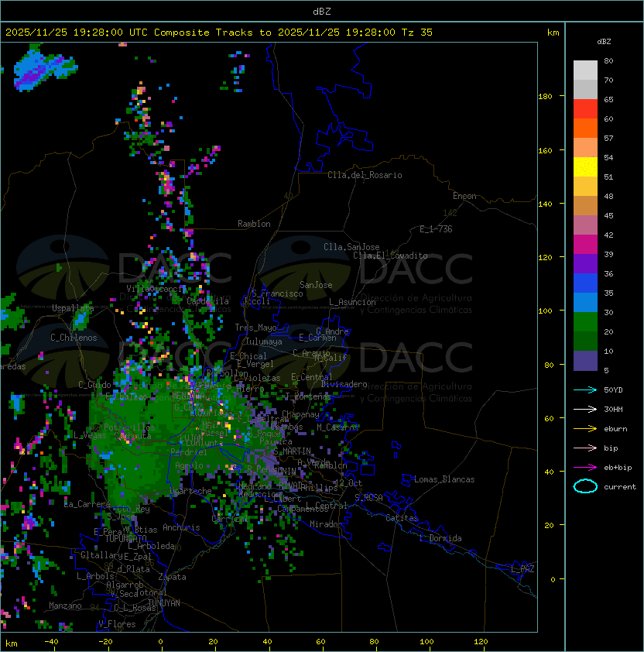Pick the bright green 20-30 dBZ swatch
644x652 pixels.
(585, 322)
